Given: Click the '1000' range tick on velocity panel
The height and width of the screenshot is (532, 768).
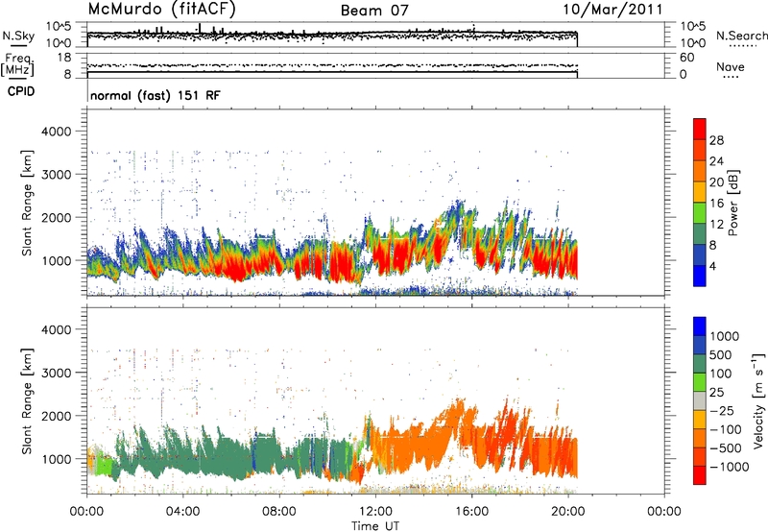Looking at the screenshot, I should pos(56,459).
